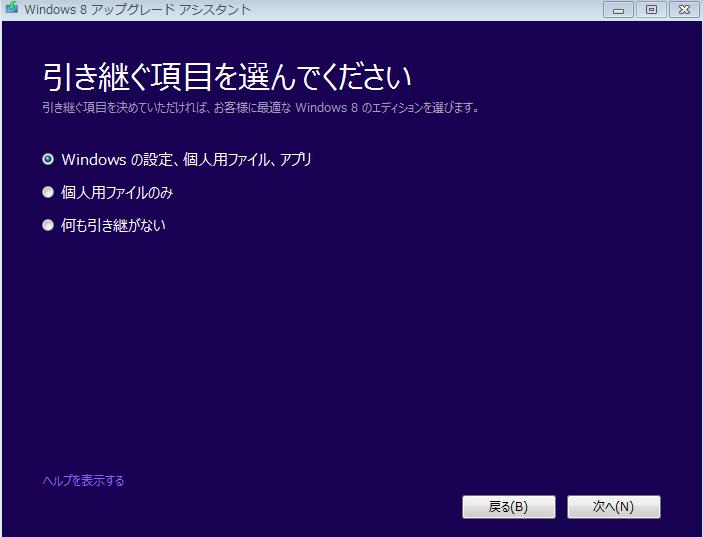Click the 'Windows 8 アップグレード アシスタント' window title
Screen dimensions: 703x537
[x=138, y=9]
